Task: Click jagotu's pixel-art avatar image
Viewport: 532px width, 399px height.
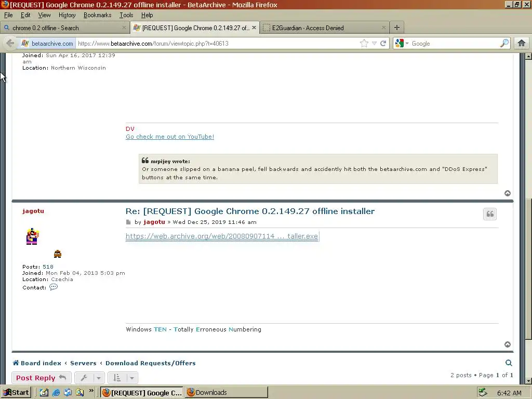Action: click(33, 236)
